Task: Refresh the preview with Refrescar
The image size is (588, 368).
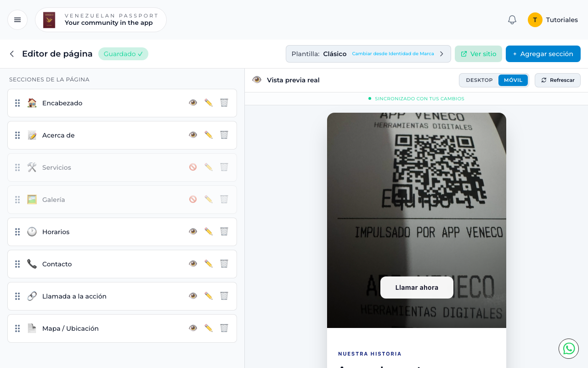Action: point(558,80)
